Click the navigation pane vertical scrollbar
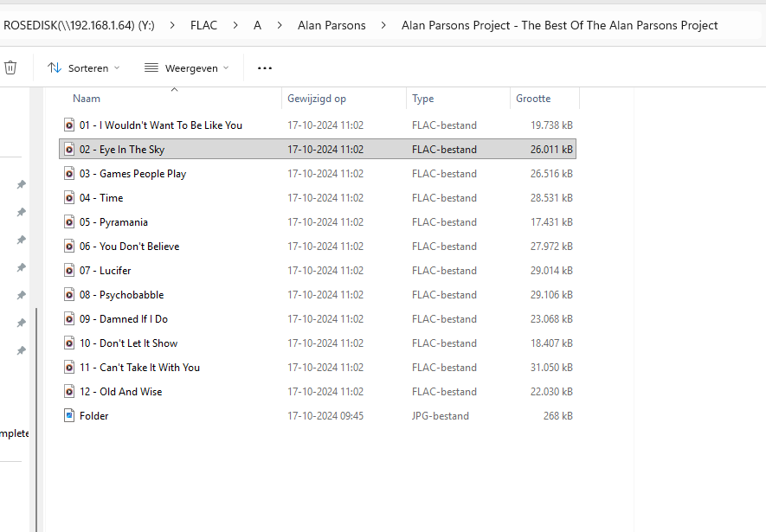Image resolution: width=766 pixels, height=532 pixels. pyautogui.click(x=36, y=420)
